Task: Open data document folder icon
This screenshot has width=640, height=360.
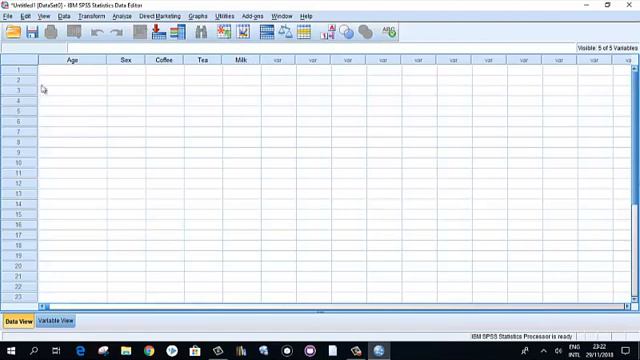Action: 13,32
